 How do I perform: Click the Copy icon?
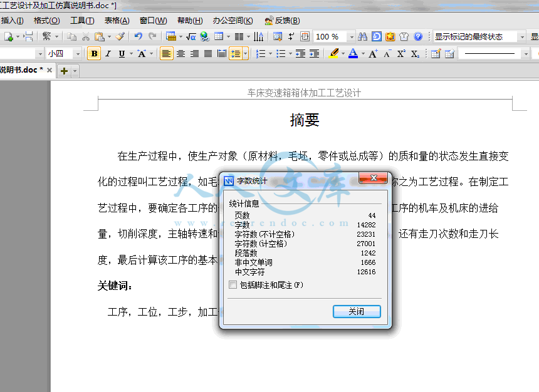coord(71,36)
